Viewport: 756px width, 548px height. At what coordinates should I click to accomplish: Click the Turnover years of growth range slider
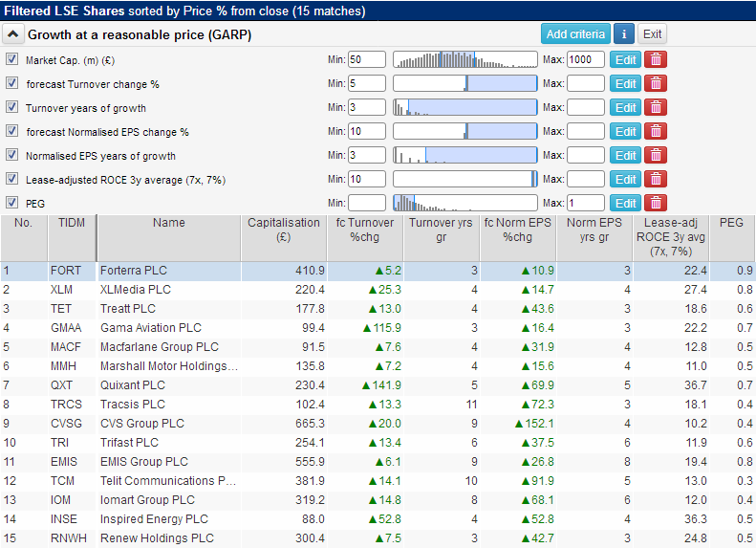coord(465,107)
